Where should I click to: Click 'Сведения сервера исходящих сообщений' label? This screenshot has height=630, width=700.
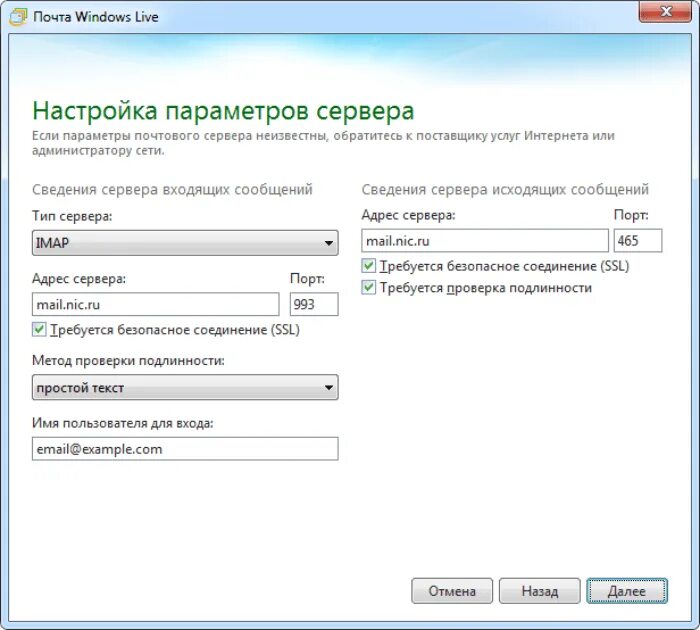(x=505, y=190)
